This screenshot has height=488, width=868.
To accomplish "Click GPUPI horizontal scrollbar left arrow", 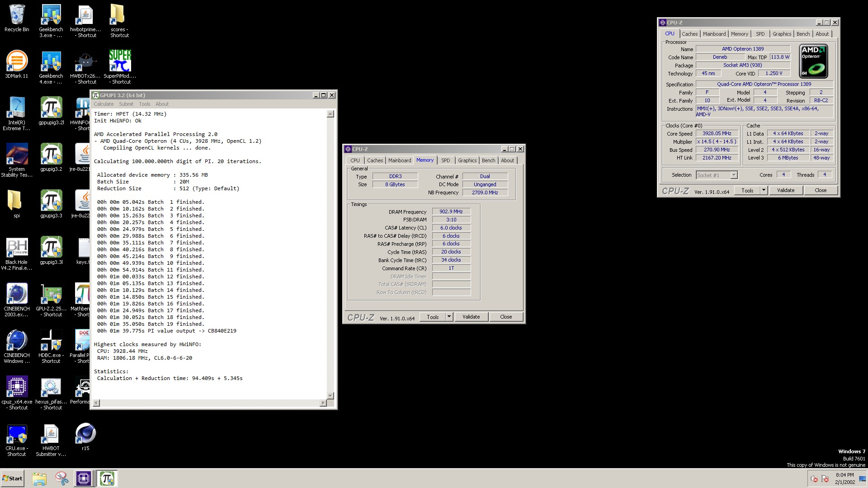I will click(x=96, y=403).
